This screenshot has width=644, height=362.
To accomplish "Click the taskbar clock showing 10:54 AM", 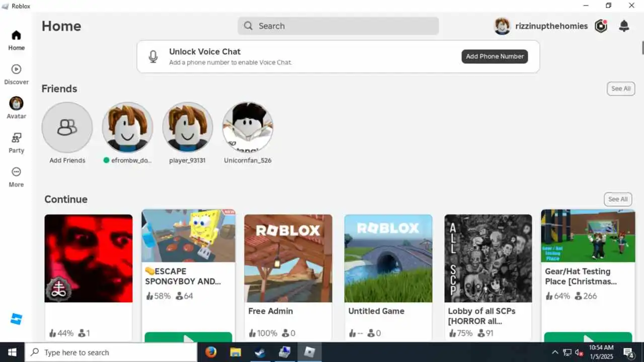I will click(601, 352).
